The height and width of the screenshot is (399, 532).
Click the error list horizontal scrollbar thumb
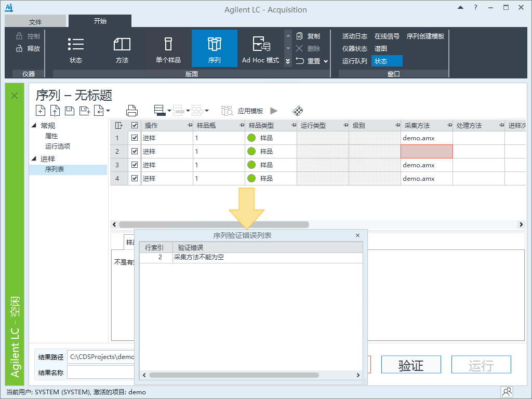(x=234, y=375)
